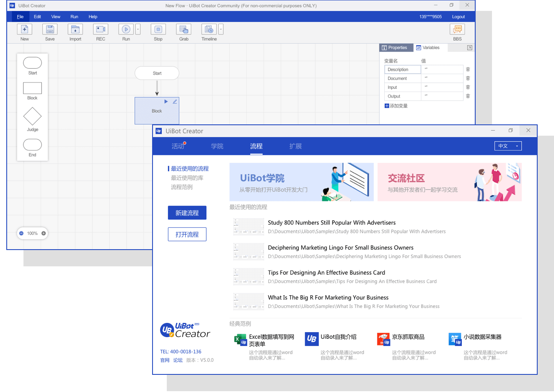Image resolution: width=554 pixels, height=392 pixels.
Task: Click 添加变量 to add a variable
Action: point(396,106)
